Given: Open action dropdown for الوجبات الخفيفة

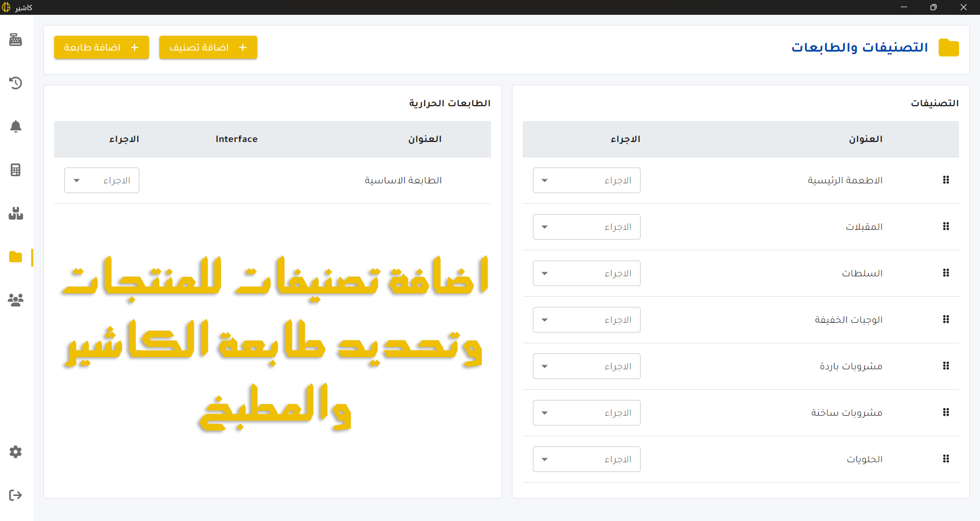Looking at the screenshot, I should (586, 320).
